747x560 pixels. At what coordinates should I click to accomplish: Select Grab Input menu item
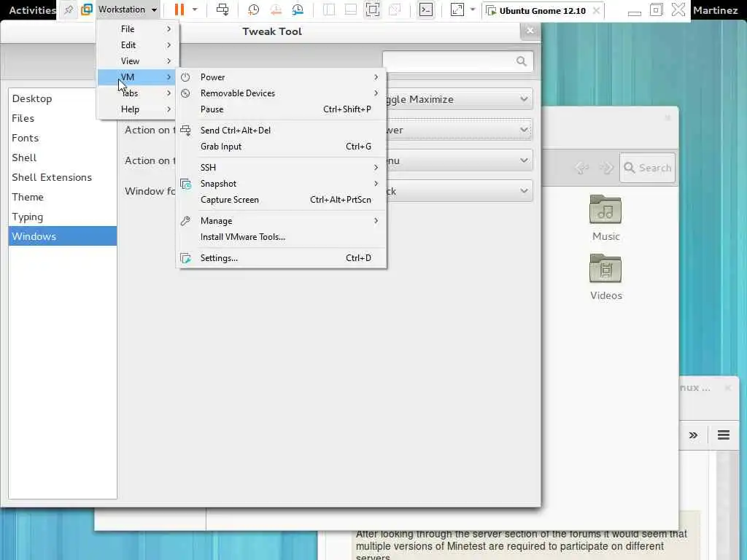click(x=281, y=146)
